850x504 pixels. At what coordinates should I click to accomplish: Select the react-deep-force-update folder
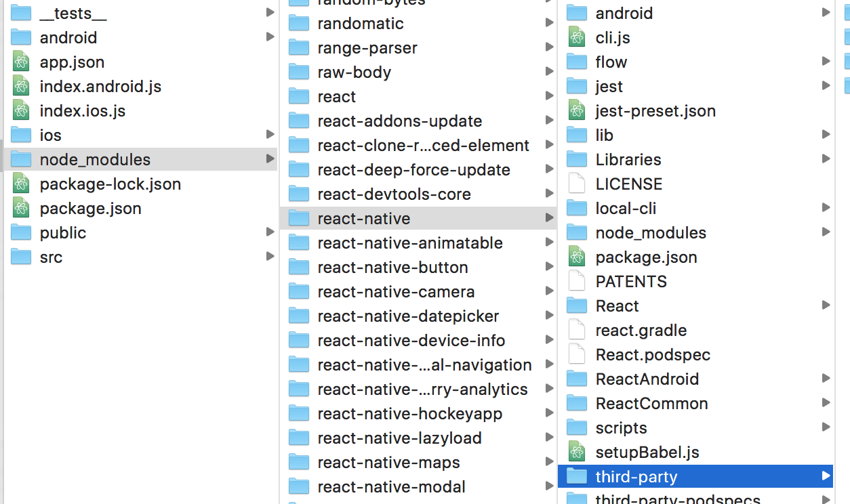coord(418,170)
